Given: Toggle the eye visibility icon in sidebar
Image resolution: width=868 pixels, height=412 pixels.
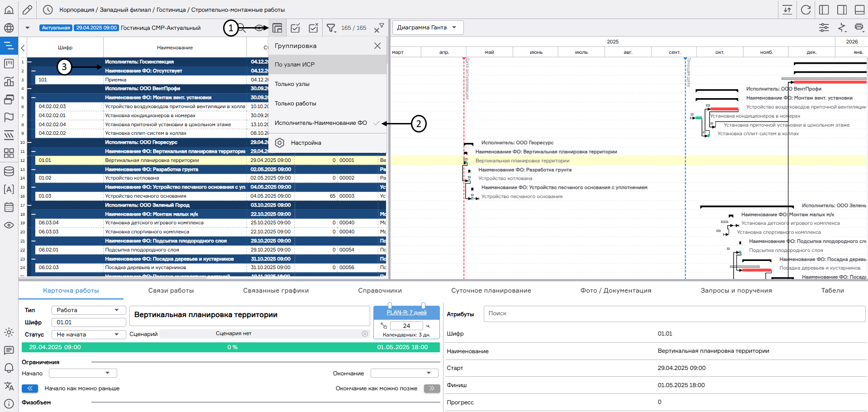Looking at the screenshot, I should (x=9, y=225).
